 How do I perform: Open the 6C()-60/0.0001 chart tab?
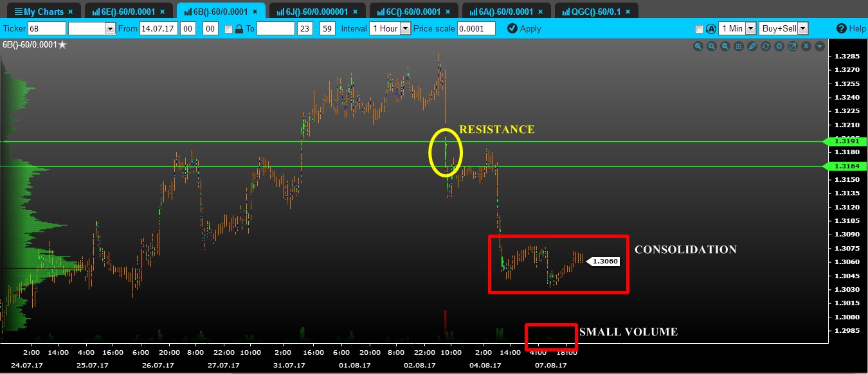pyautogui.click(x=415, y=12)
